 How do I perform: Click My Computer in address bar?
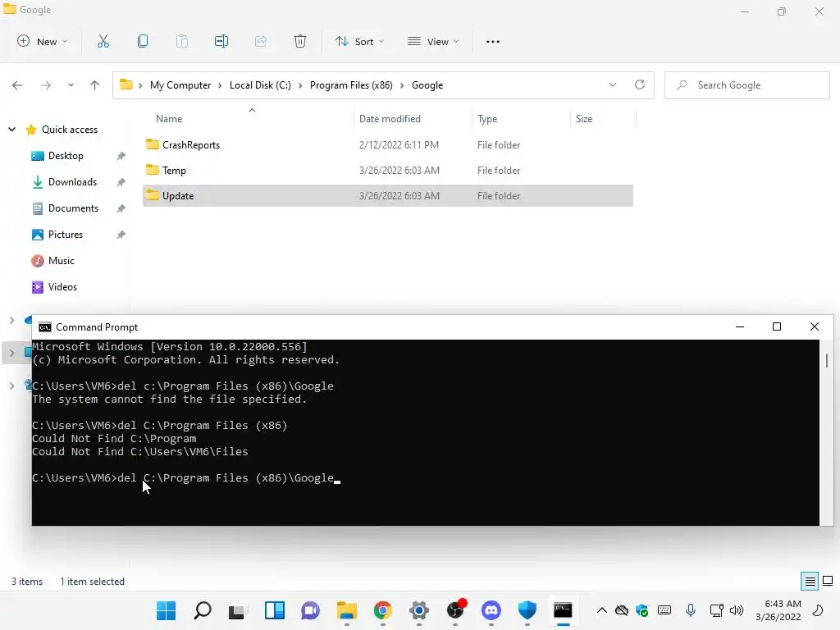click(180, 85)
